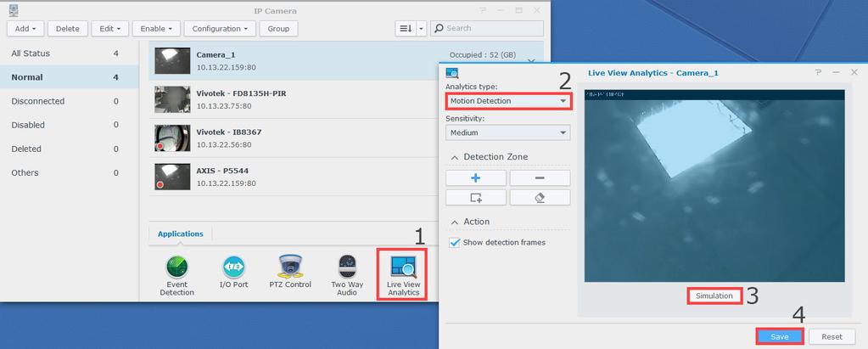
Task: Open the Add dropdown menu
Action: tap(25, 29)
